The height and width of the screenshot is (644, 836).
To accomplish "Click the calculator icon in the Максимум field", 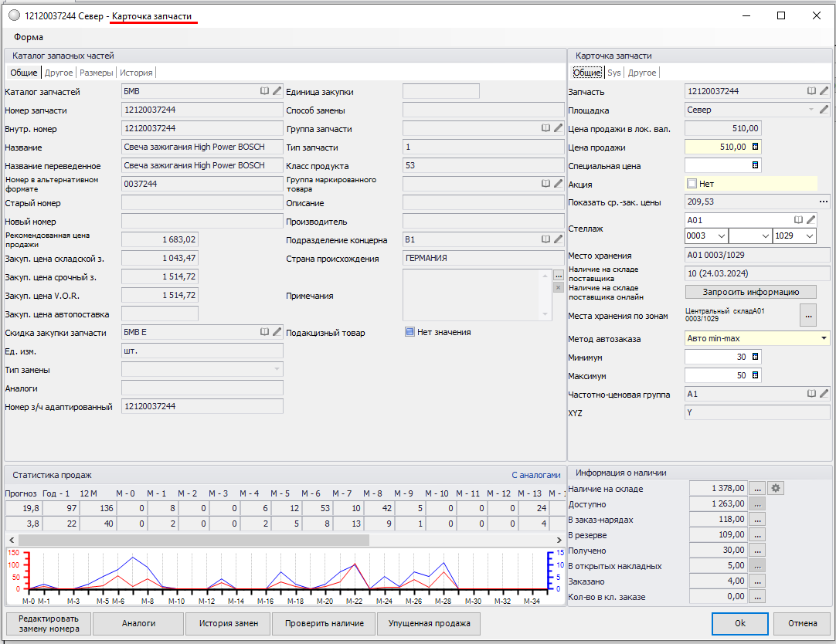I will pos(755,375).
